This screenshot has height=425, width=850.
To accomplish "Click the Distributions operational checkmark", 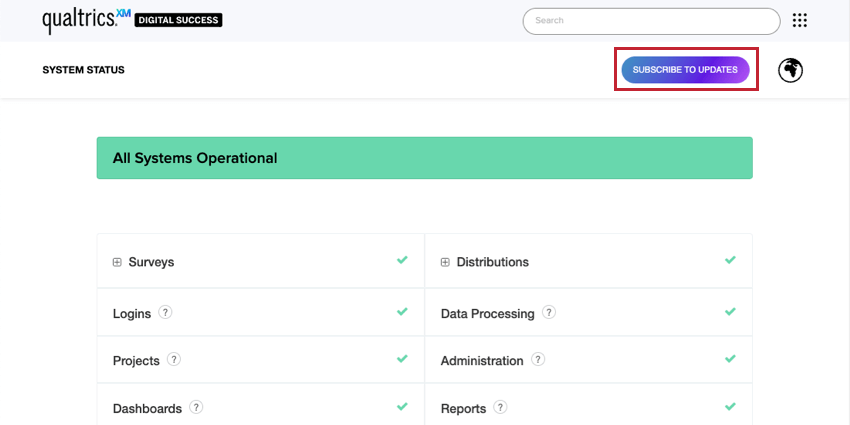I will click(730, 260).
